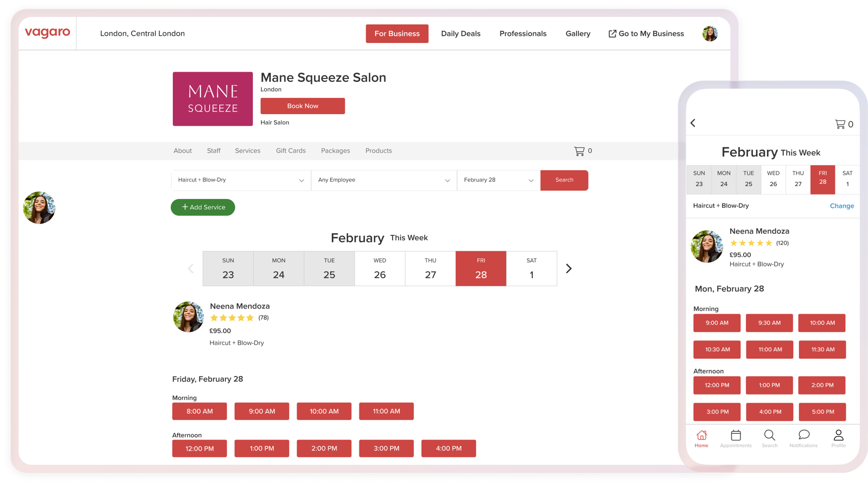Screen dimensions: 868x485
Task: Click the green Add Service button
Action: pyautogui.click(x=203, y=207)
